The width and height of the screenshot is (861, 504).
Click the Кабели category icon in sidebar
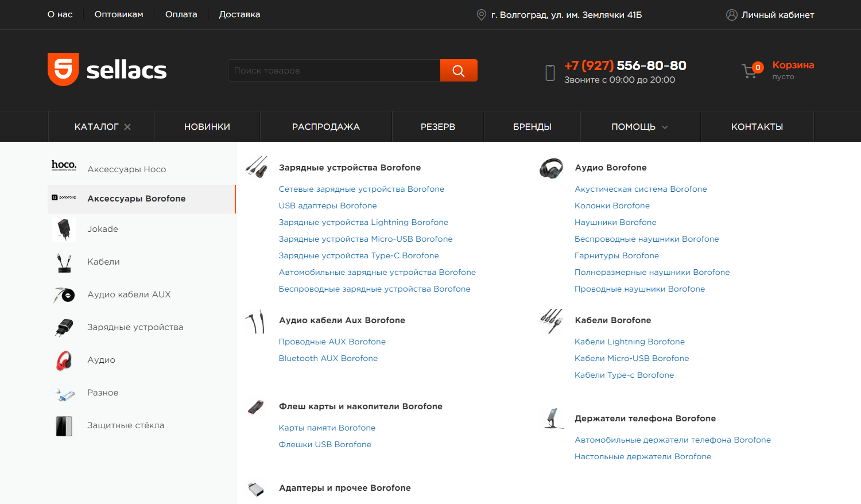[x=64, y=262]
